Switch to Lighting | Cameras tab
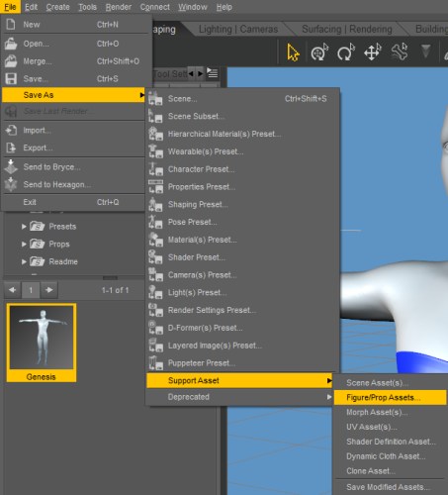This screenshot has width=448, height=495. coord(238,29)
